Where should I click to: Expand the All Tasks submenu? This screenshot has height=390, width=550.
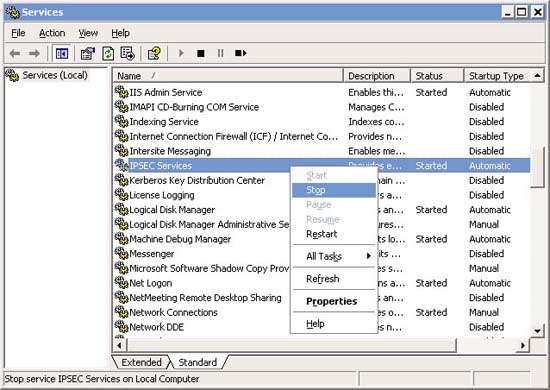334,256
